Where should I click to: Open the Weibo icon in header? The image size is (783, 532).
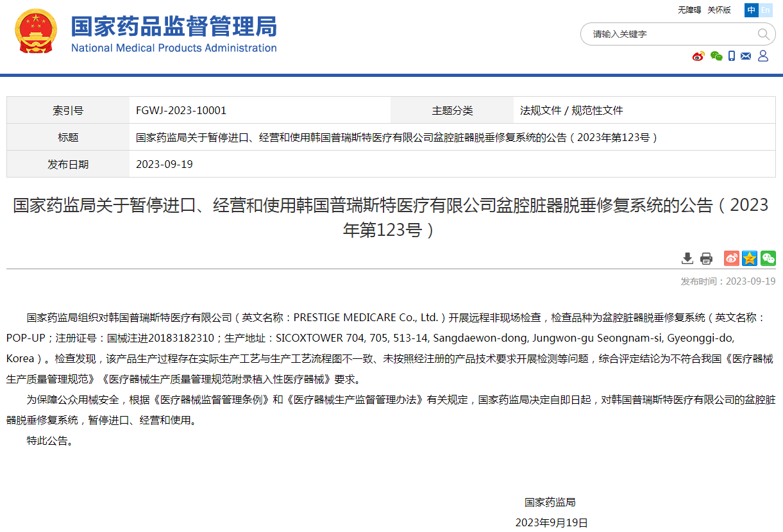(698, 56)
